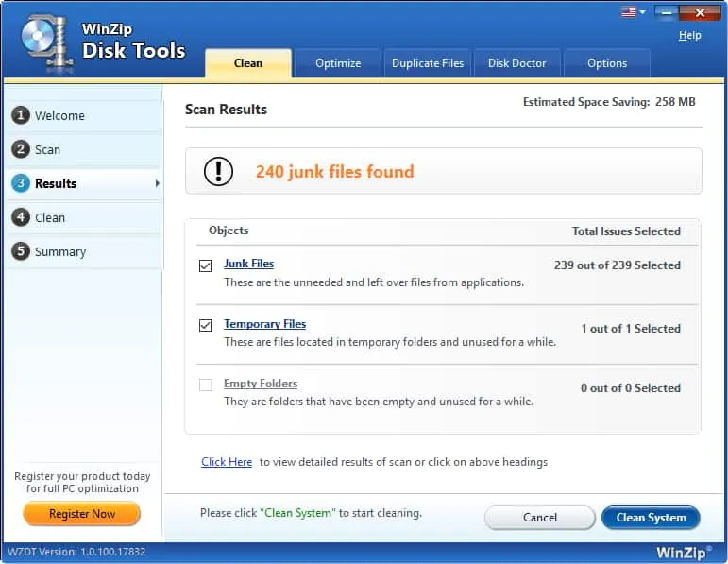The width and height of the screenshot is (728, 564).
Task: Open Temporary Files detailed results link
Action: pos(264,324)
